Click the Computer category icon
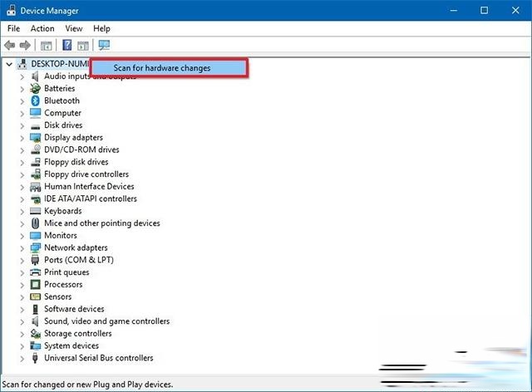Image resolution: width=532 pixels, height=392 pixels. pyautogui.click(x=35, y=113)
